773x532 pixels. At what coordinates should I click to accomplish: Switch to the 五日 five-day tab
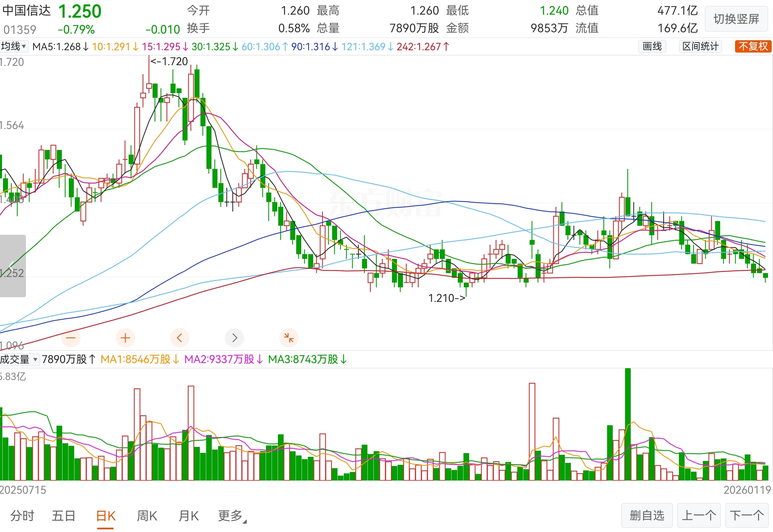64,515
